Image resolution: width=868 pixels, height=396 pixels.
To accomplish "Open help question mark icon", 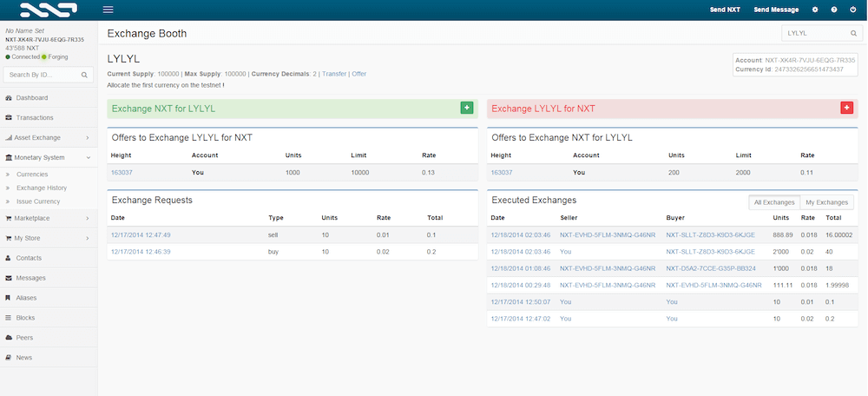I will (x=834, y=10).
